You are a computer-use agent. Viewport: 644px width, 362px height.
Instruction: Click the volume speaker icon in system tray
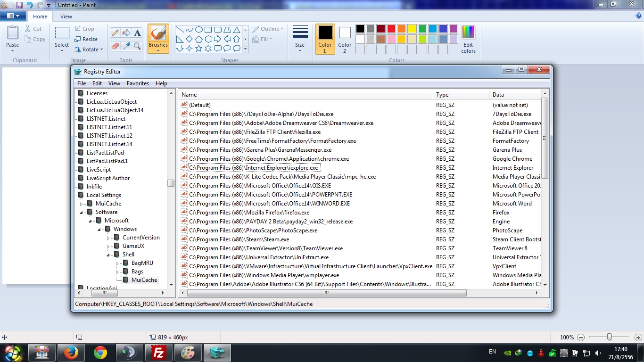(x=598, y=353)
